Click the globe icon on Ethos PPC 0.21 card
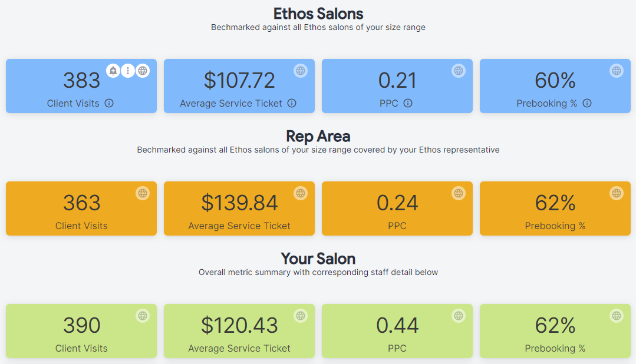Screen dimensions: 636x364 click(459, 71)
